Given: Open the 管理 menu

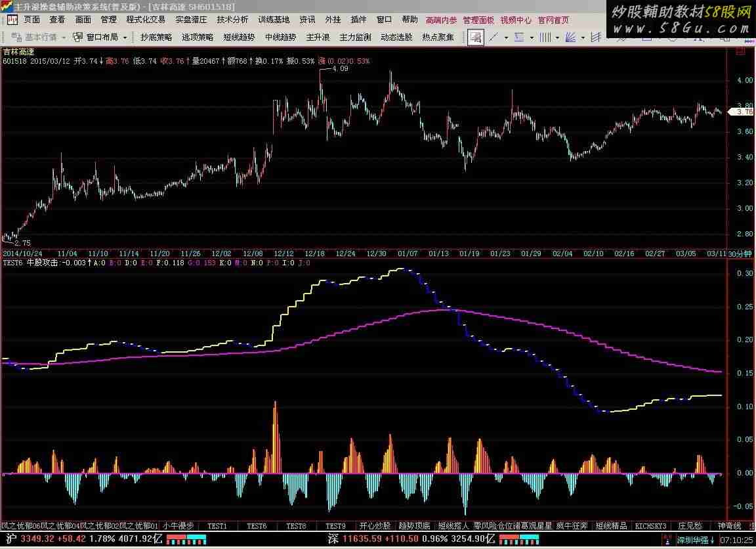Looking at the screenshot, I should (x=108, y=20).
